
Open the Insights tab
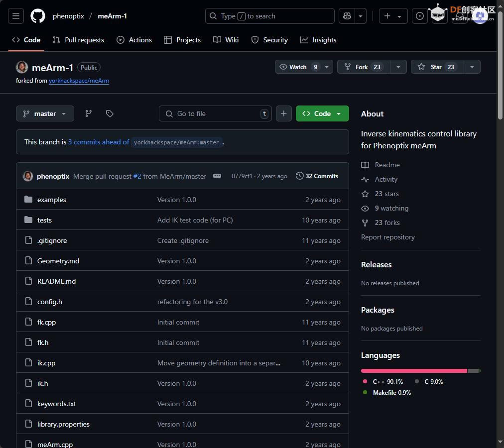tap(318, 40)
